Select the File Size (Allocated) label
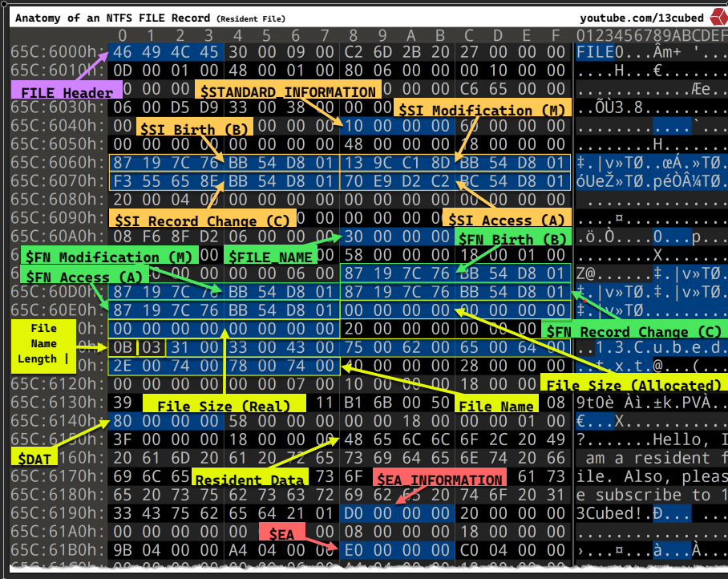The image size is (728, 579). point(630,386)
